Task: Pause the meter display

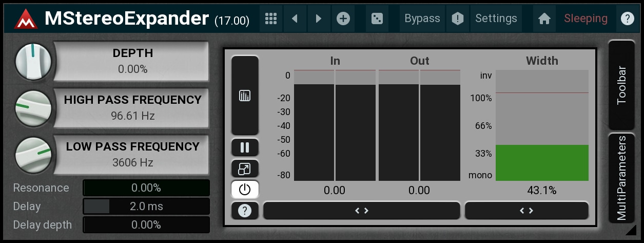Action: click(245, 148)
